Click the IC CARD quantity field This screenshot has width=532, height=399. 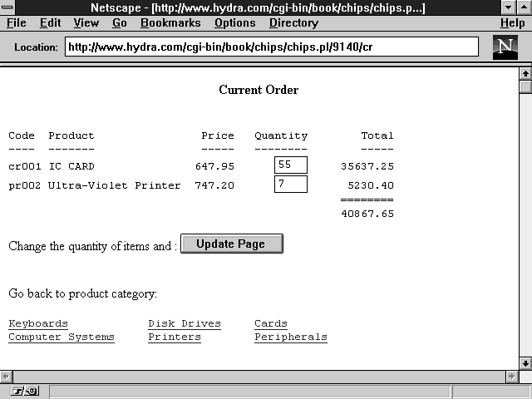tap(290, 165)
